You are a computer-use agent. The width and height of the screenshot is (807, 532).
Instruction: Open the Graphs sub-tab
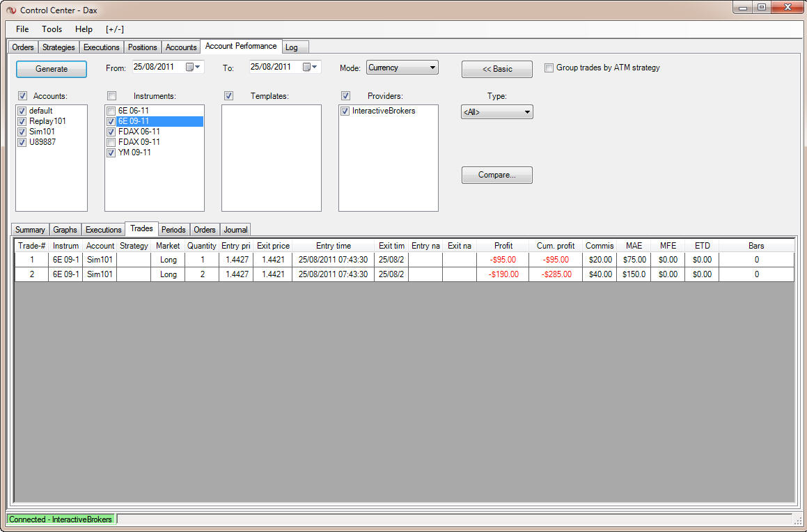65,230
